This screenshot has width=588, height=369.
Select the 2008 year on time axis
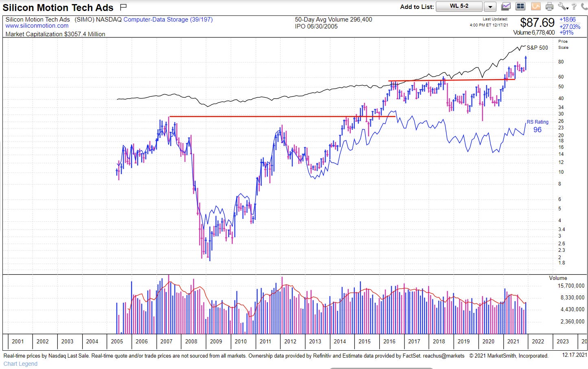(x=191, y=341)
